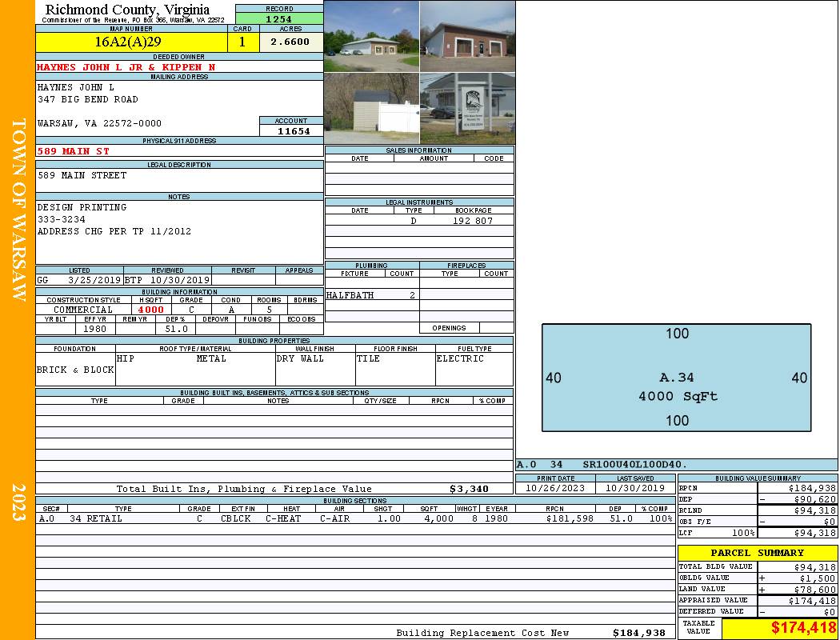Click sketch code SR100U40L100D40.

(x=634, y=464)
